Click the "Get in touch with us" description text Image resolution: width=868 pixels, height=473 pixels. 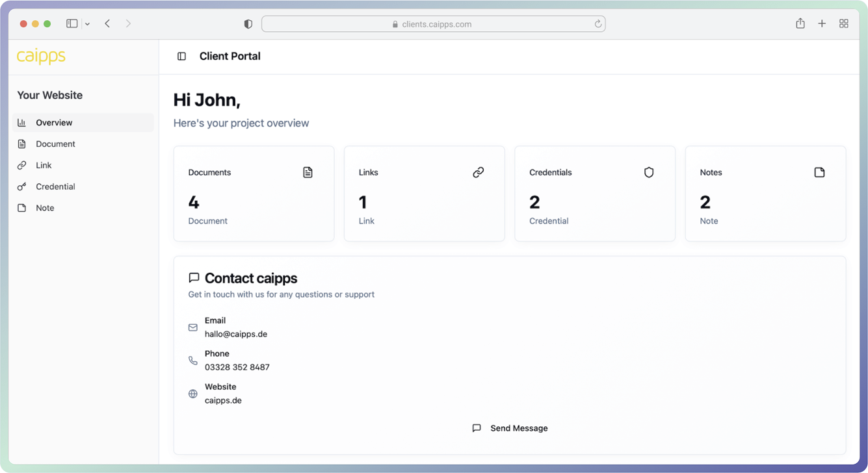282,294
